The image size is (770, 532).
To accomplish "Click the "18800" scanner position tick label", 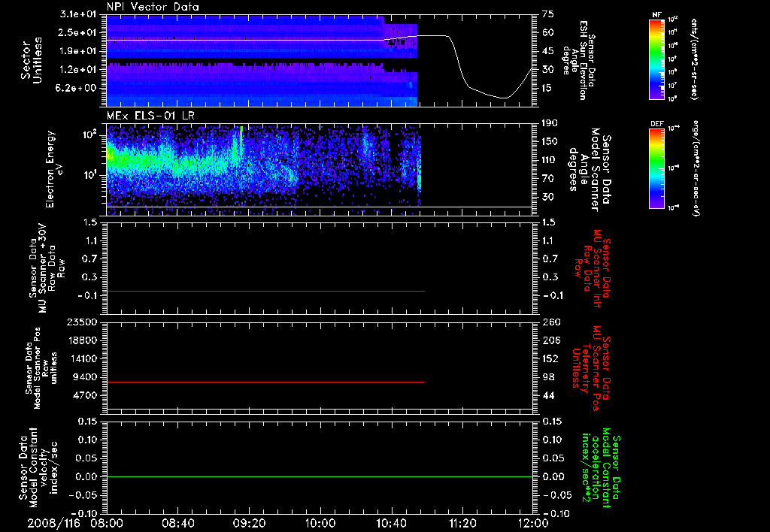I will [x=83, y=340].
